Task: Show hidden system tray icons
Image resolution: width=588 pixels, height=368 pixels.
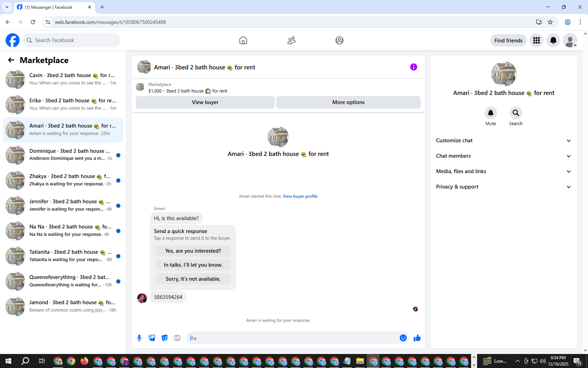Action: [x=517, y=361]
